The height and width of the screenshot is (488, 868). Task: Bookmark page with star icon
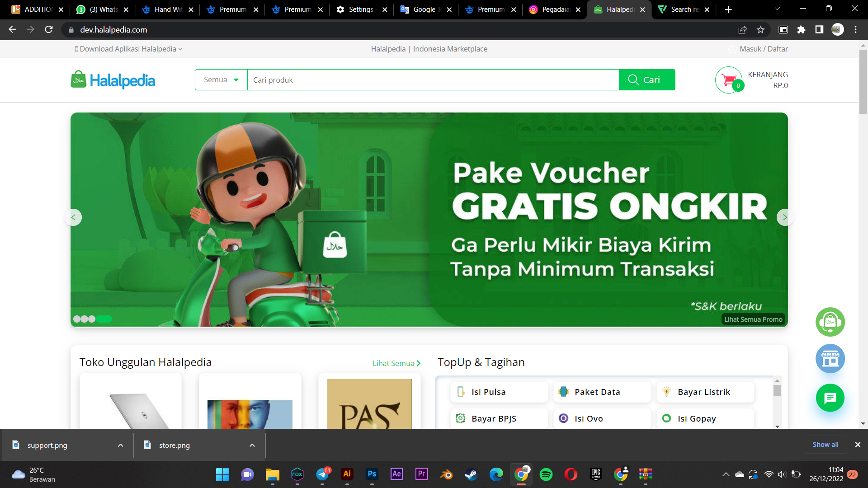(x=760, y=29)
